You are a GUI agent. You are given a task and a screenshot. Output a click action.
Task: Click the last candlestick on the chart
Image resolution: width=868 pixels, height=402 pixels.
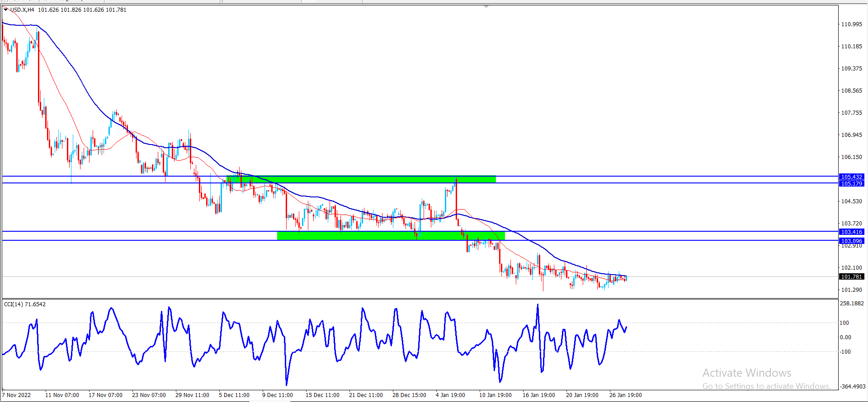coord(626,278)
